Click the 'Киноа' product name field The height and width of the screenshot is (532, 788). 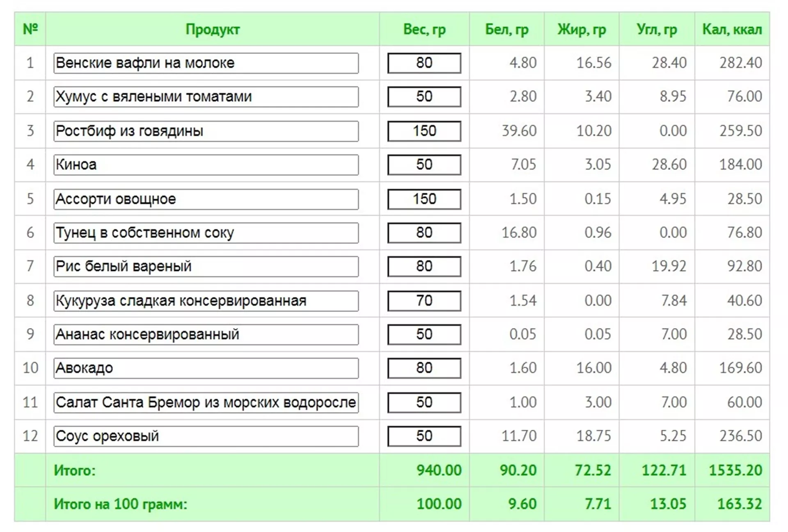tap(206, 164)
